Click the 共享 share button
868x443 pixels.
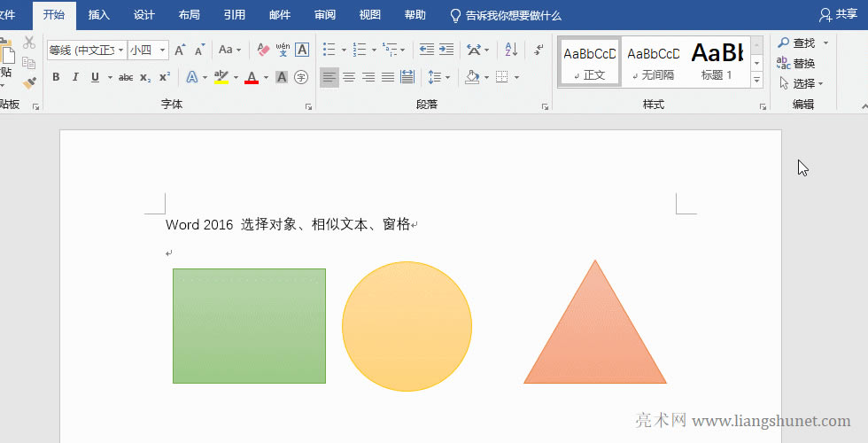tap(838, 15)
